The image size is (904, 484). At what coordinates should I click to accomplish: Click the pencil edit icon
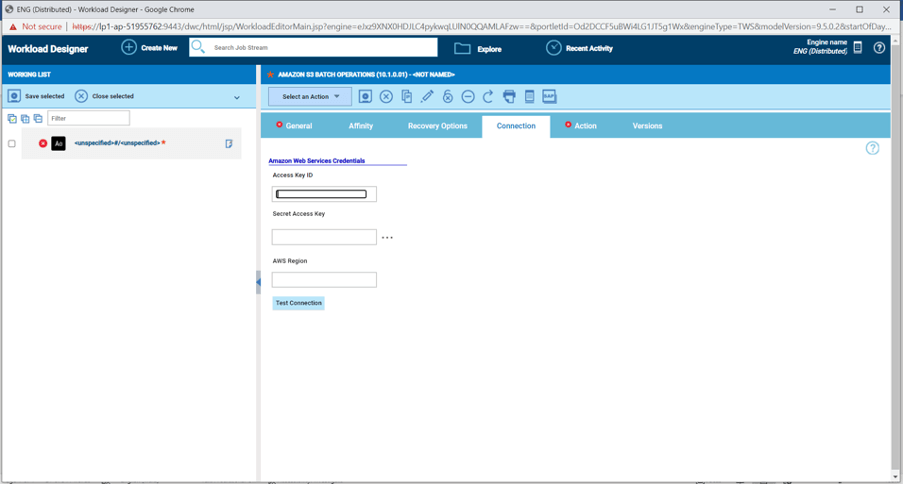[427, 97]
